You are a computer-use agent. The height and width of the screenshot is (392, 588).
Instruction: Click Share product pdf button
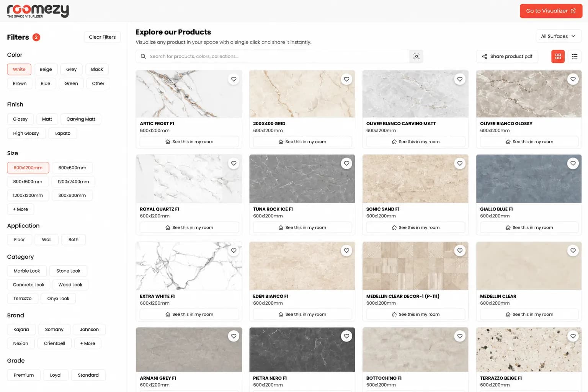pos(507,56)
